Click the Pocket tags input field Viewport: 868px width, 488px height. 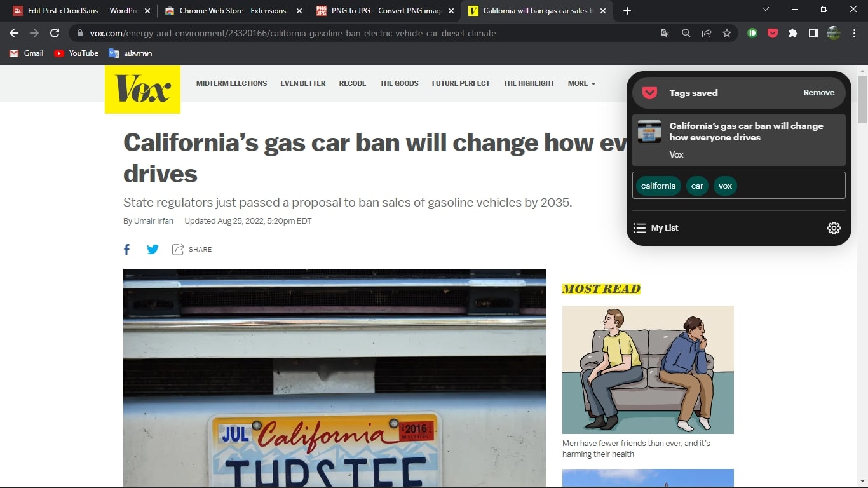coord(788,186)
